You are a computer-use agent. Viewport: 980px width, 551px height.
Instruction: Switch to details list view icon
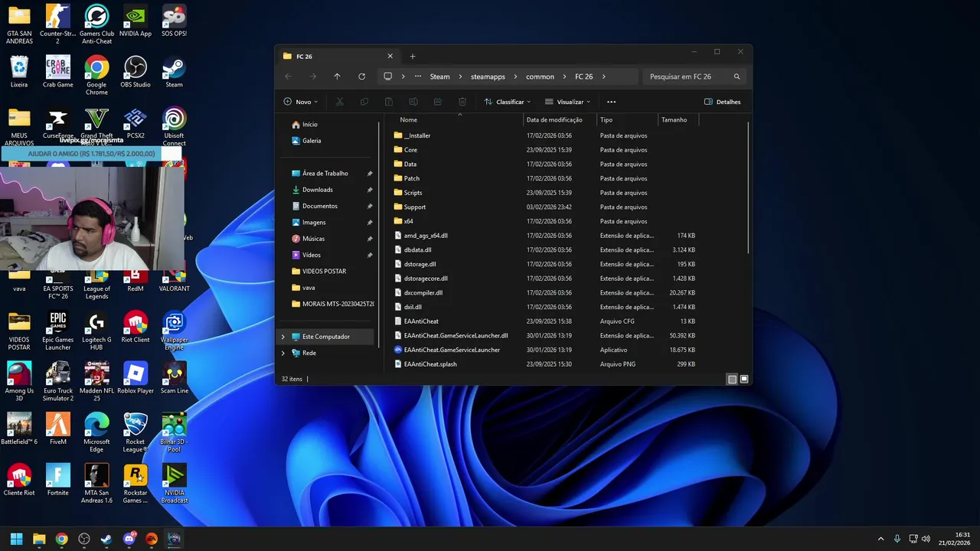[x=732, y=379]
